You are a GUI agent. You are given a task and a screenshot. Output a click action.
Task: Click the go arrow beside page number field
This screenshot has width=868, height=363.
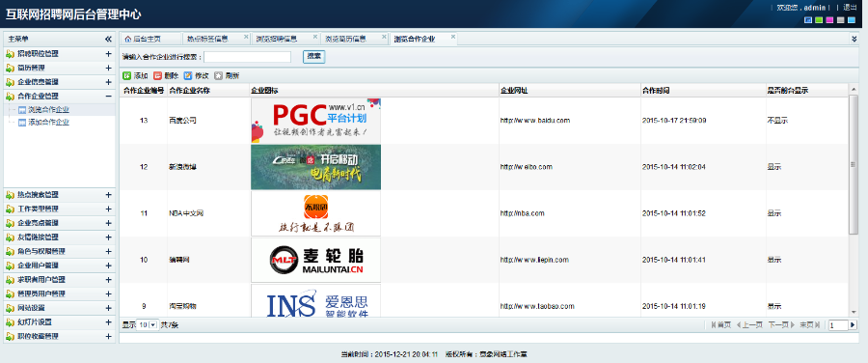(x=853, y=325)
